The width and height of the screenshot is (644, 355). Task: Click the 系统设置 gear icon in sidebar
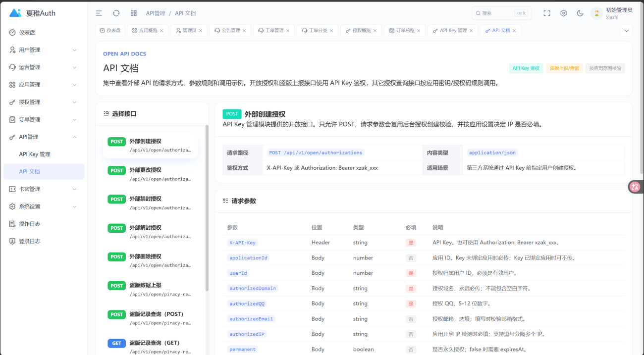pos(12,206)
